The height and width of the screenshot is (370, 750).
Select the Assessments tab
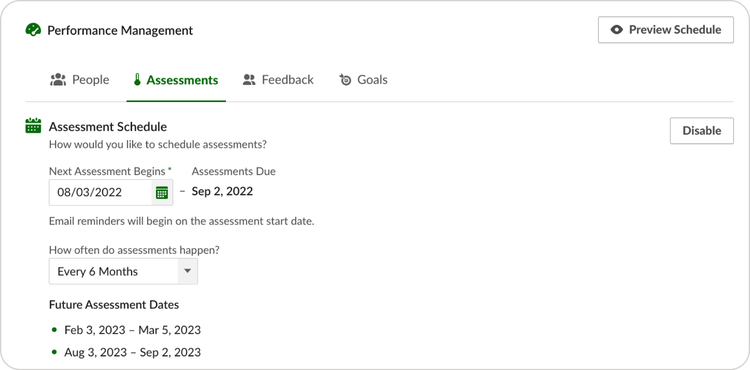(176, 80)
